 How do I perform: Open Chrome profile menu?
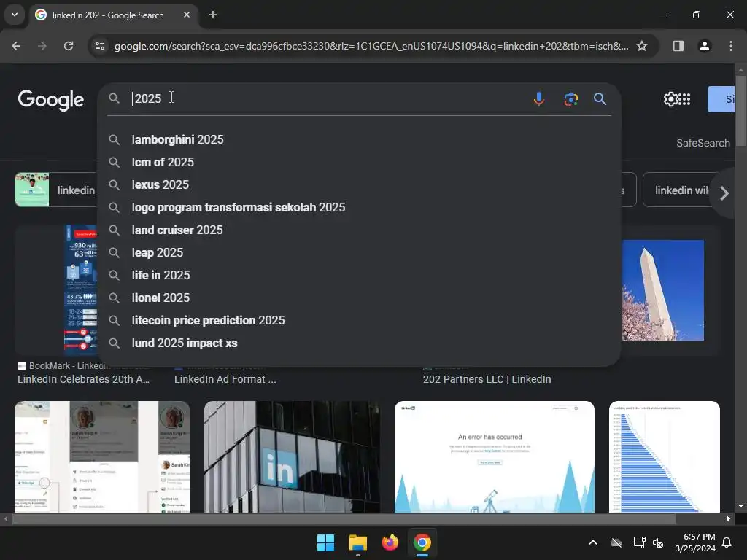pyautogui.click(x=704, y=46)
